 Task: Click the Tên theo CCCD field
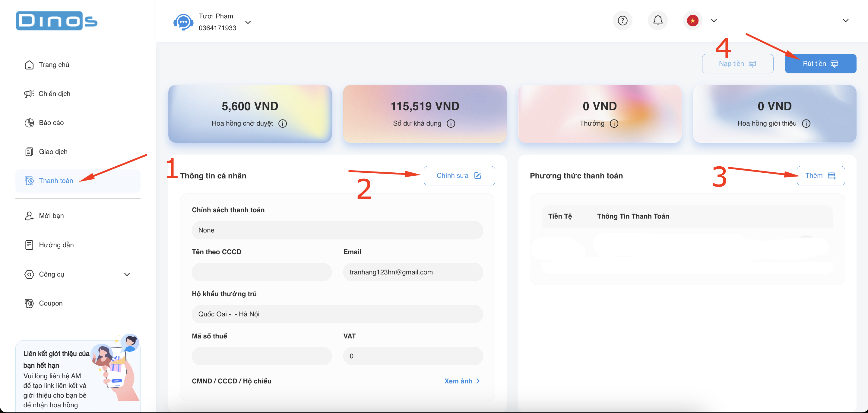pos(261,272)
